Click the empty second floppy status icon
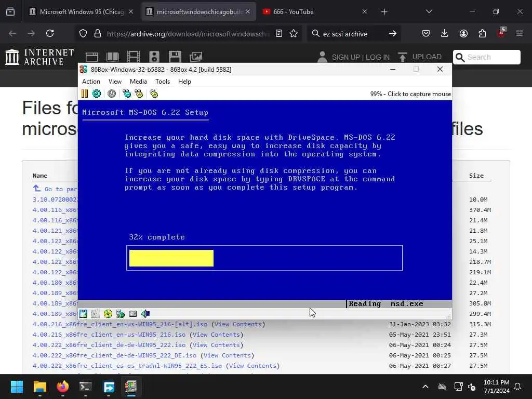 pyautogui.click(x=96, y=314)
